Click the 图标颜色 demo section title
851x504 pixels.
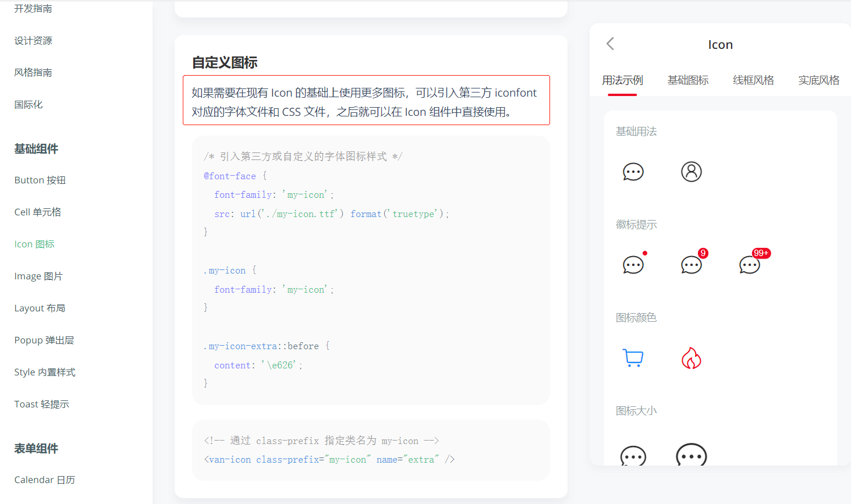636,318
